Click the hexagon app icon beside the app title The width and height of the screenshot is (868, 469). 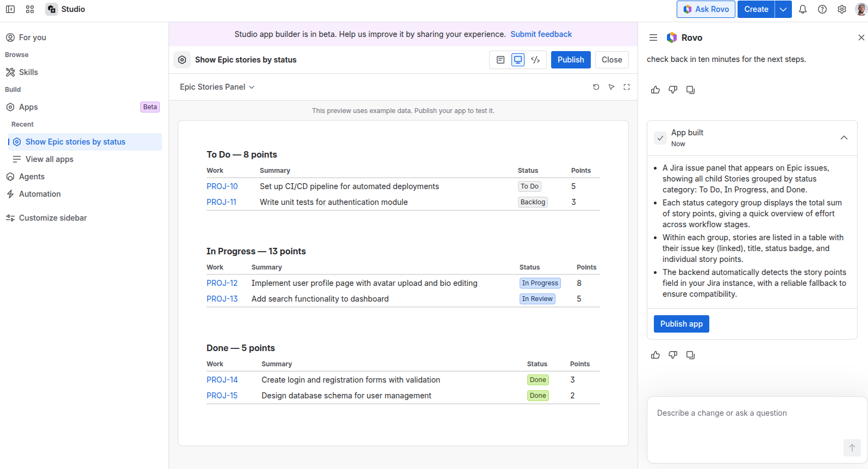click(x=182, y=60)
